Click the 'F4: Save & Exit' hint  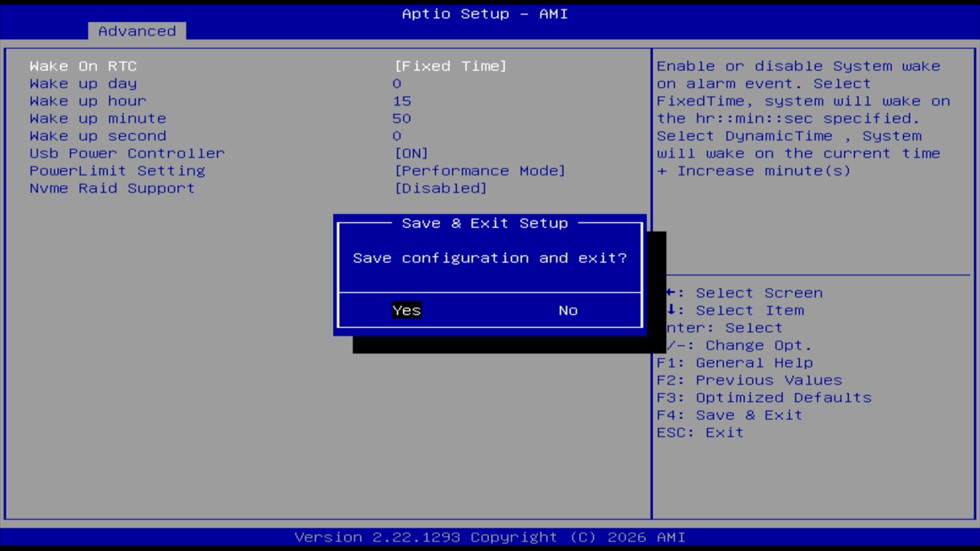[730, 415]
